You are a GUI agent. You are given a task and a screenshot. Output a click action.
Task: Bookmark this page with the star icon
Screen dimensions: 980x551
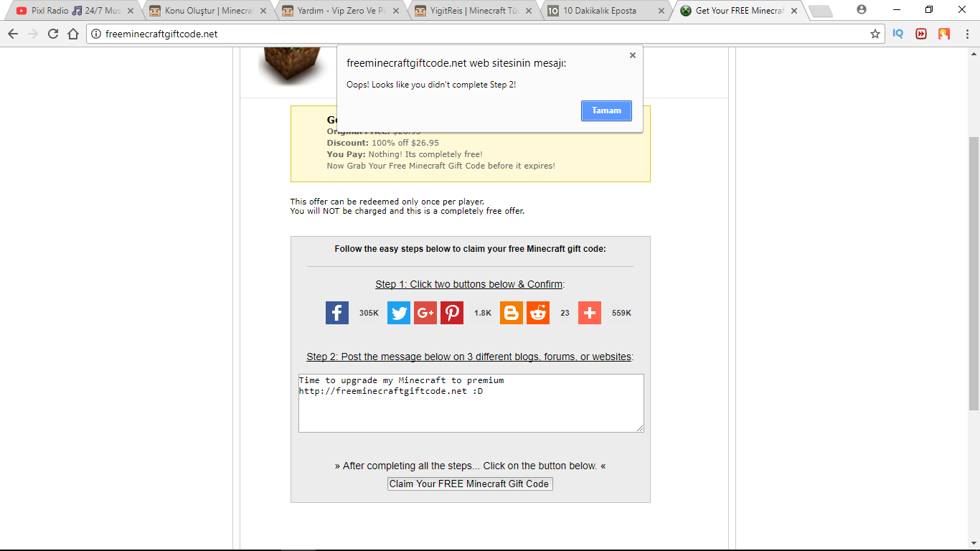coord(875,34)
